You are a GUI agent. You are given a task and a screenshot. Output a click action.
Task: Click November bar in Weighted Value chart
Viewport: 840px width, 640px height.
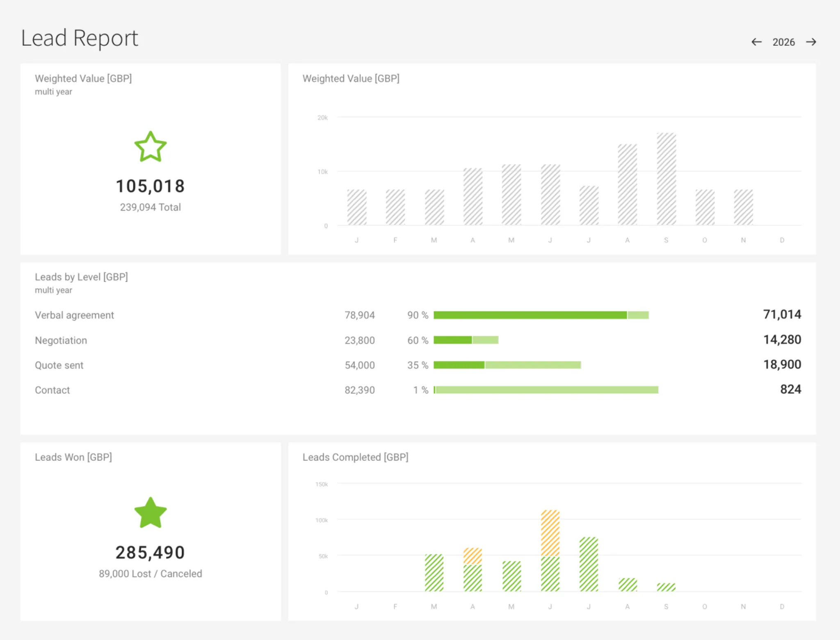coord(743,207)
